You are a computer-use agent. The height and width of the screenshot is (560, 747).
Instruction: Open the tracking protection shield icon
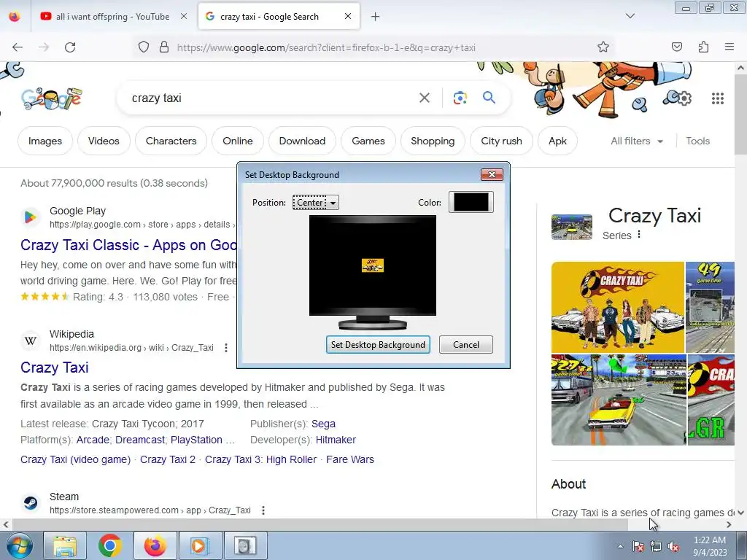(x=144, y=47)
